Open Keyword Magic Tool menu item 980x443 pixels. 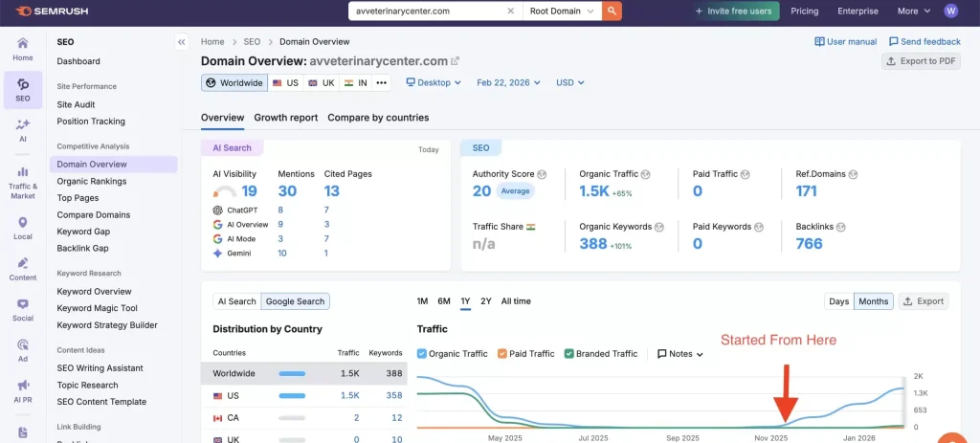click(x=97, y=308)
